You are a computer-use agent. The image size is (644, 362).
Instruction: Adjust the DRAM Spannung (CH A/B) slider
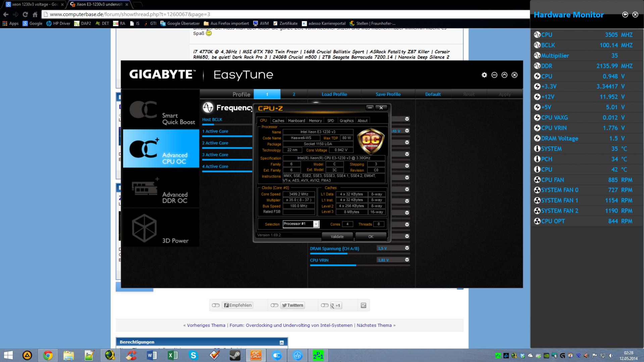tap(360, 253)
